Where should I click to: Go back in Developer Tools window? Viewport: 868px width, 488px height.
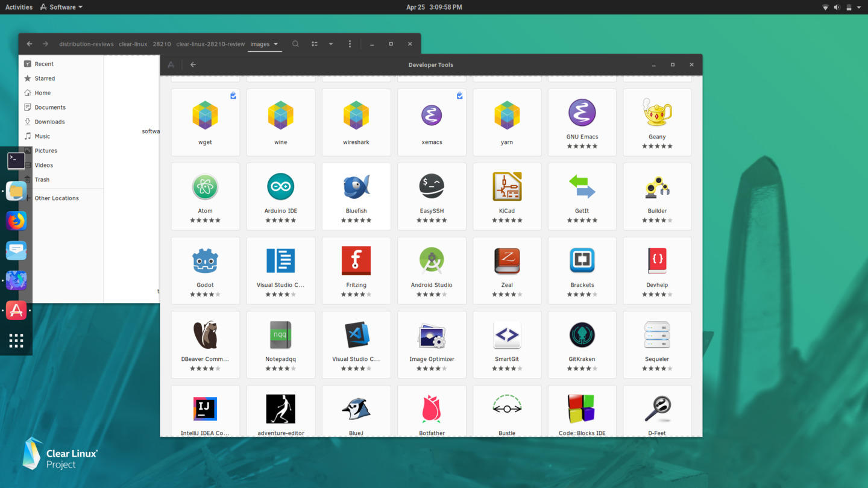(x=193, y=64)
